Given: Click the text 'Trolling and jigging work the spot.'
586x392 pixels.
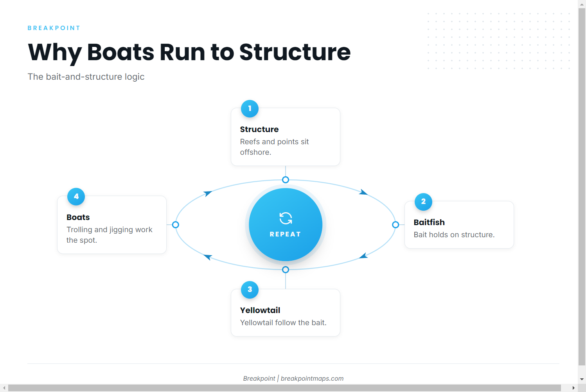Looking at the screenshot, I should [x=109, y=235].
